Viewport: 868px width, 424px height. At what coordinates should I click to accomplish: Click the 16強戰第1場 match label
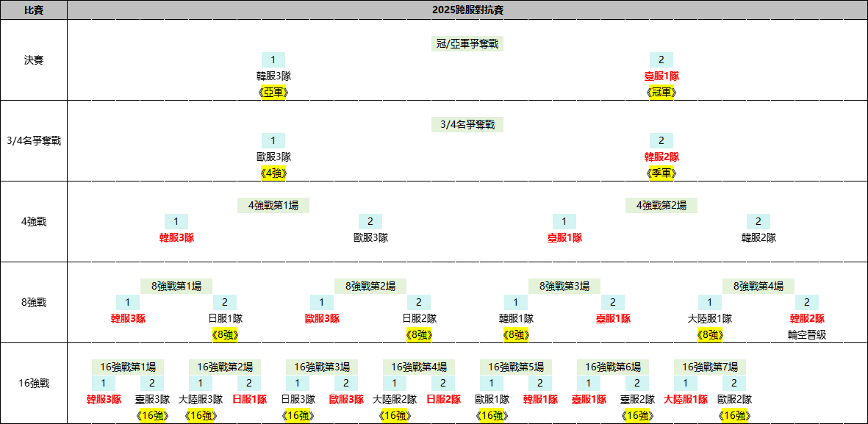click(127, 367)
